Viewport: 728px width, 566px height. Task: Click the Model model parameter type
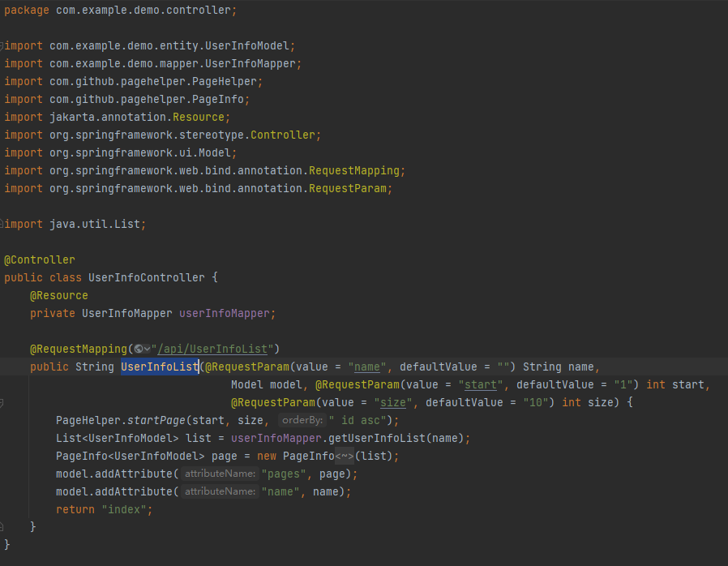click(x=247, y=385)
